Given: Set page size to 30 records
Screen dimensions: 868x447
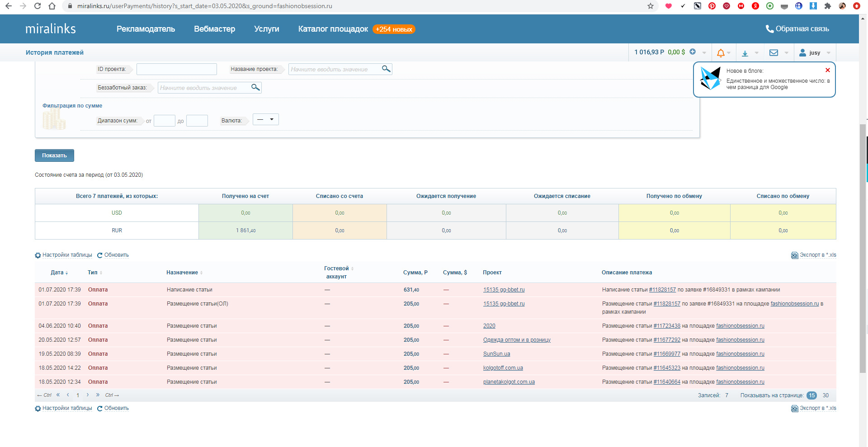Looking at the screenshot, I should [826, 395].
